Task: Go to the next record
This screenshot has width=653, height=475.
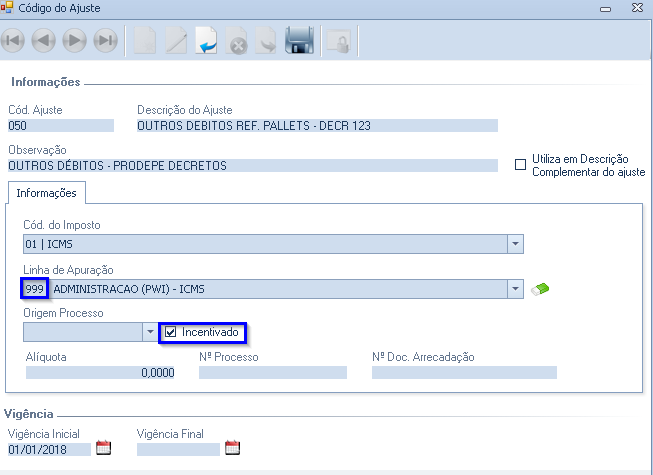Action: click(75, 40)
